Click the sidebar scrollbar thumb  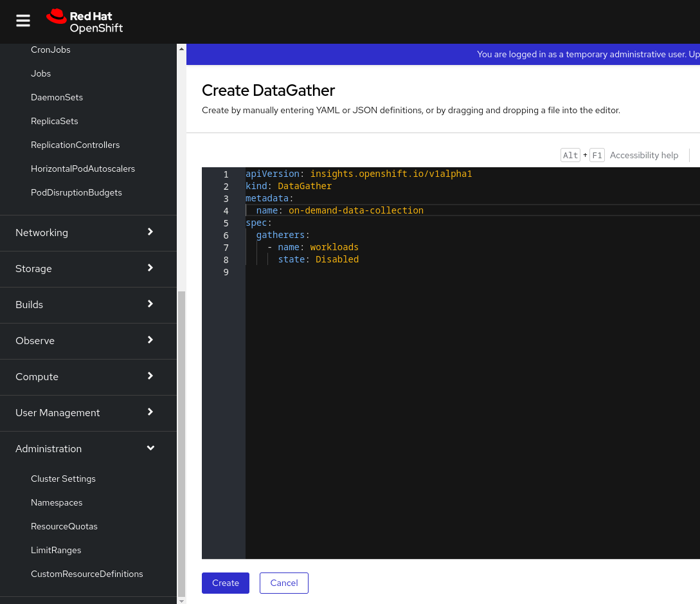coord(181,444)
